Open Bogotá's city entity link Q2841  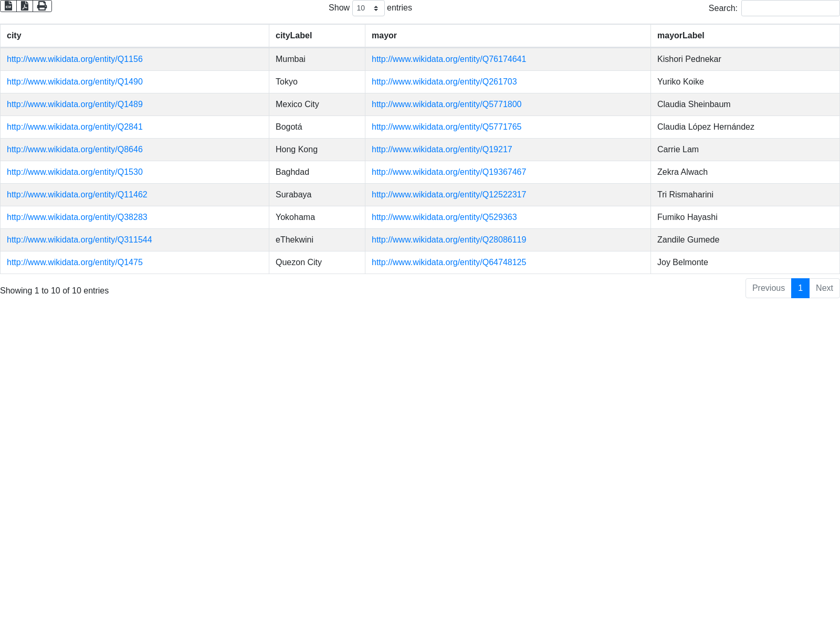click(x=75, y=127)
